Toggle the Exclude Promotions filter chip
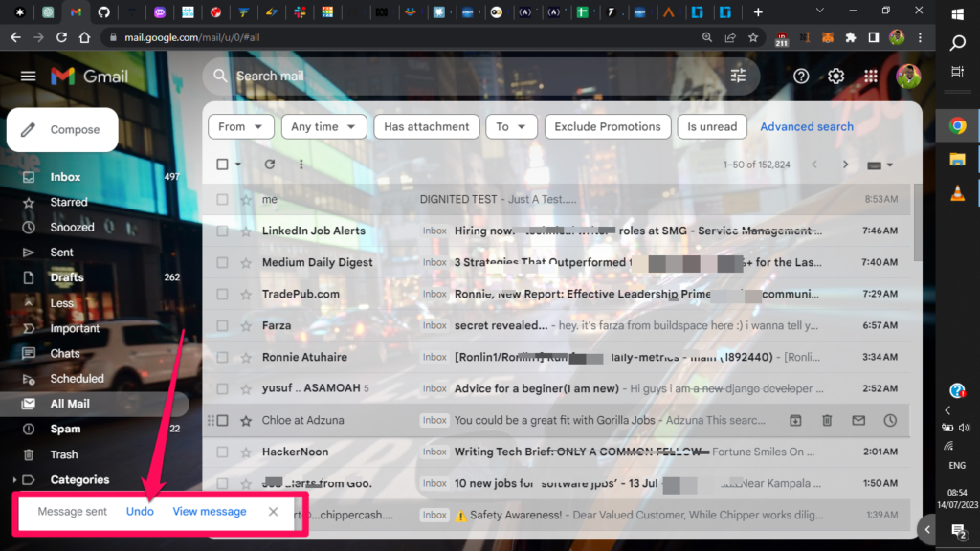Viewport: 980px width, 551px height. pos(608,127)
